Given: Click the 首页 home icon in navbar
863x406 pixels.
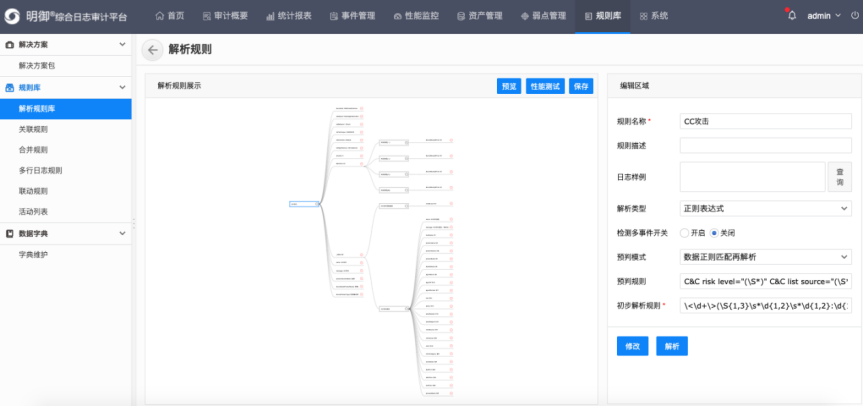Looking at the screenshot, I should point(160,16).
